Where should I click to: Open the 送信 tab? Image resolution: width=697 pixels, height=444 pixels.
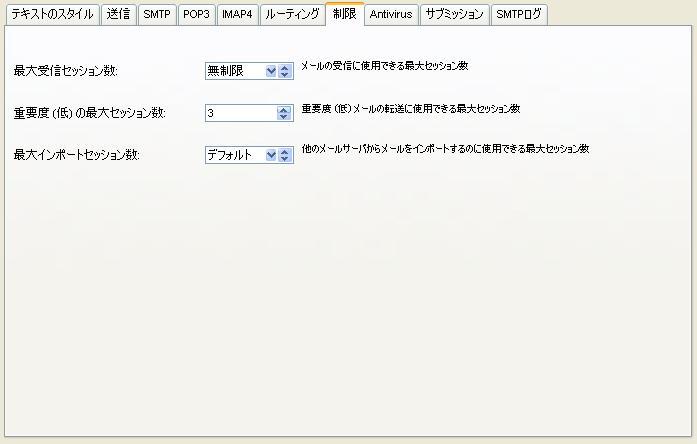click(118, 15)
